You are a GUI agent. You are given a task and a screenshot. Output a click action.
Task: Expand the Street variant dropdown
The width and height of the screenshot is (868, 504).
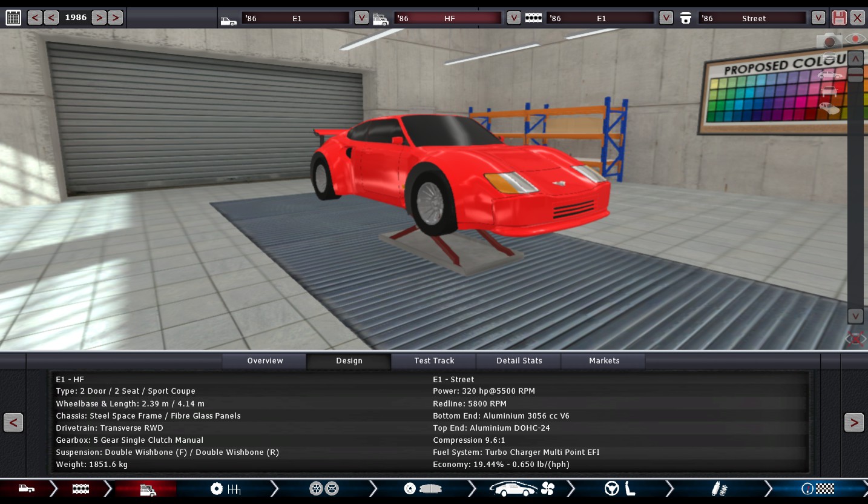[x=818, y=18]
